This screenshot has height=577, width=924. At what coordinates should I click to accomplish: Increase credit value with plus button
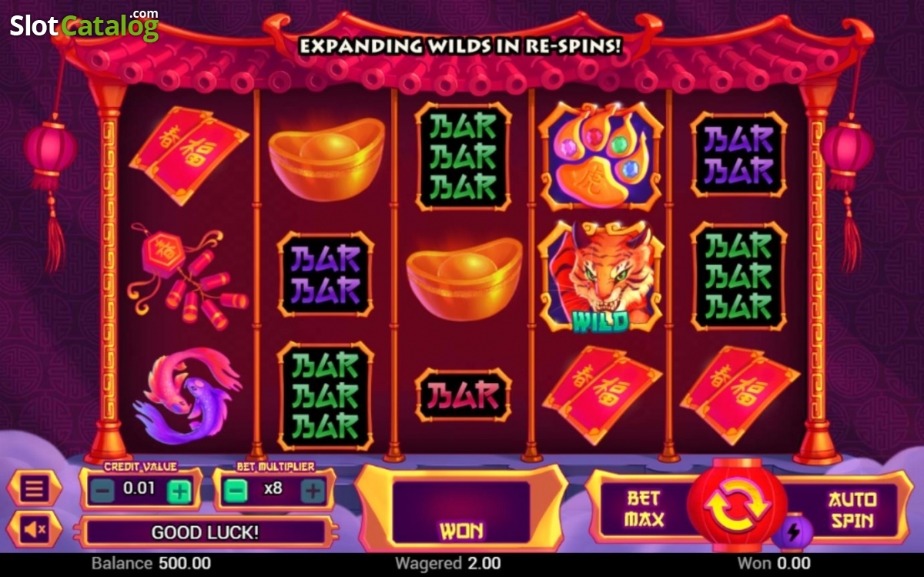pos(179,491)
